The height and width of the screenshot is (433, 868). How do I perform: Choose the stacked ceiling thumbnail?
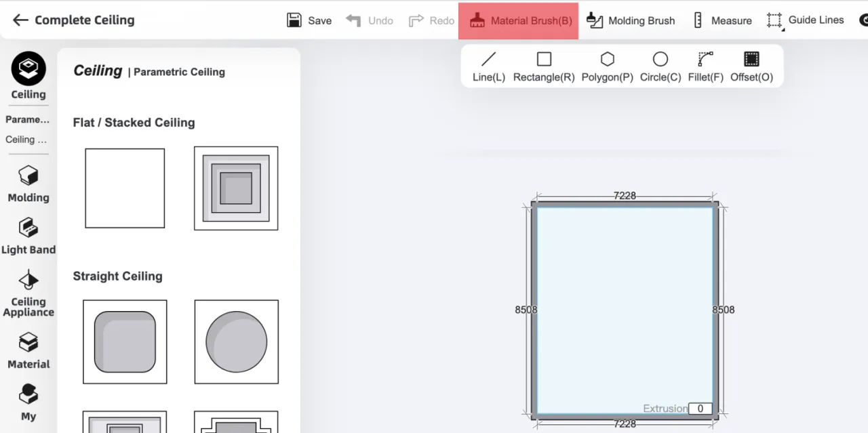(236, 188)
